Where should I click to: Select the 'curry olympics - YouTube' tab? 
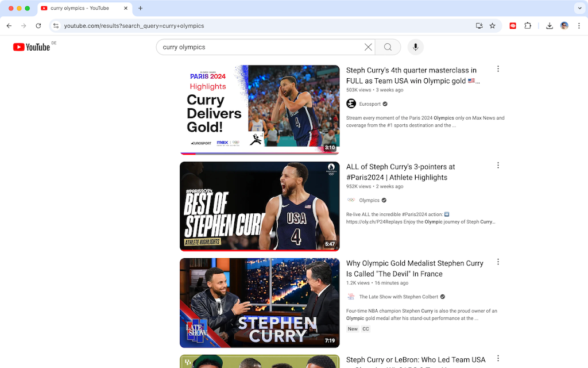[85, 8]
